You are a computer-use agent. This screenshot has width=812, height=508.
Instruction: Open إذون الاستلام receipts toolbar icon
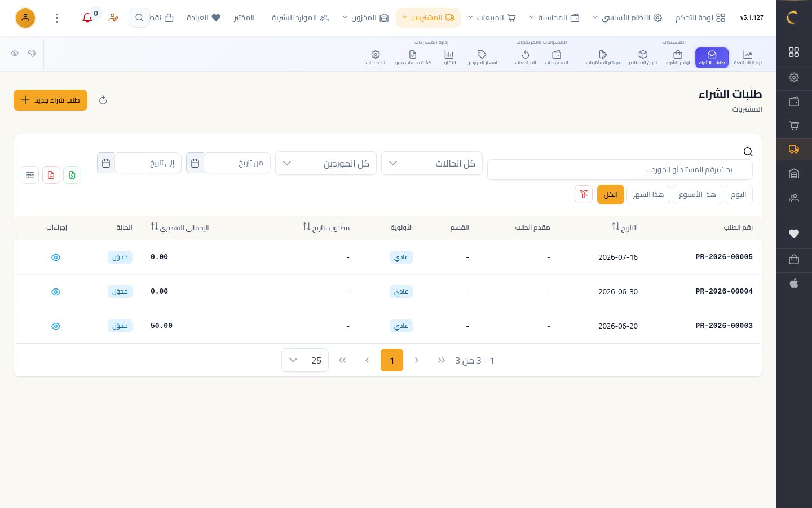point(643,58)
